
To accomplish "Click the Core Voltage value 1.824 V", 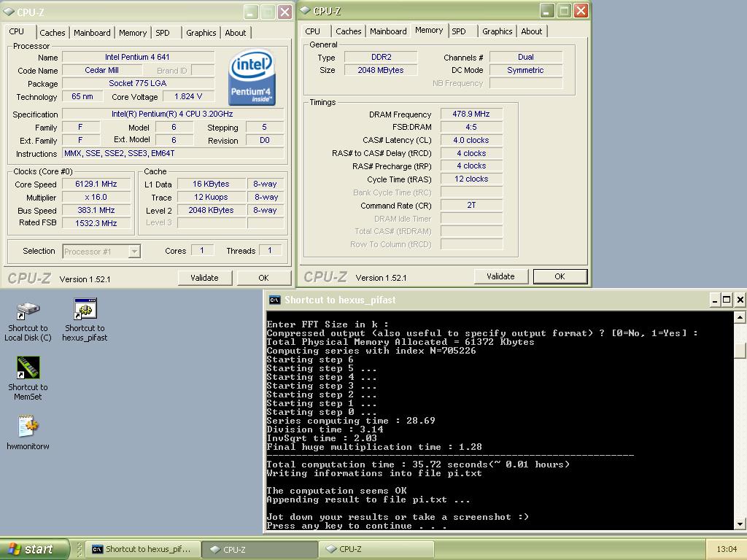I will 188,97.
